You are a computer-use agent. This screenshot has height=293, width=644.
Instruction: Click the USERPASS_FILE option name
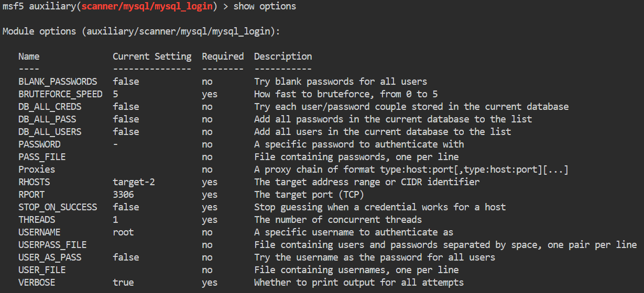click(52, 245)
